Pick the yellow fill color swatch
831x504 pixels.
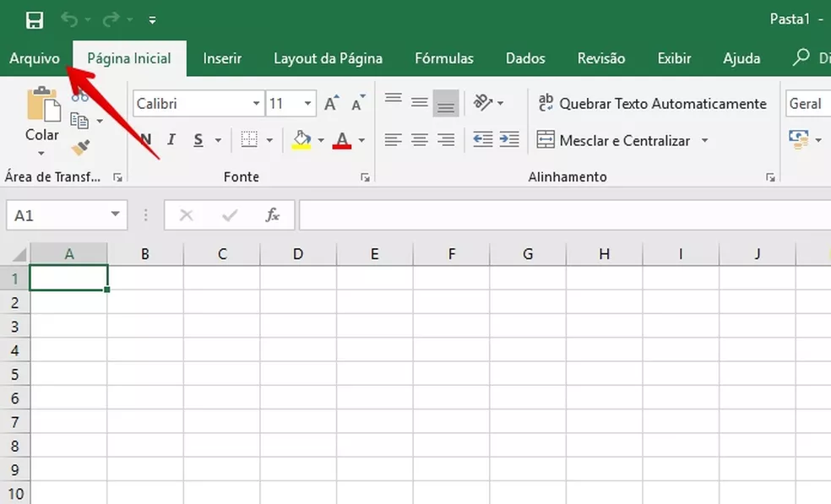coord(301,146)
